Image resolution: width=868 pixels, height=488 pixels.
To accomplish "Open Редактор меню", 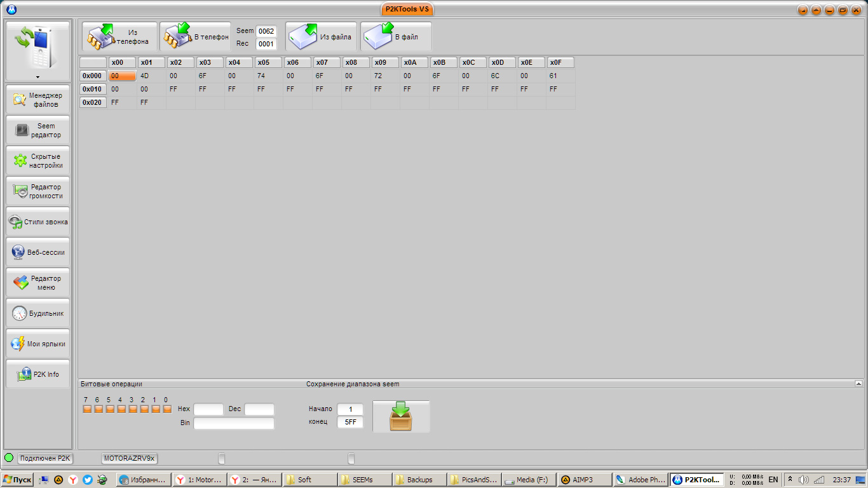I will (37, 283).
